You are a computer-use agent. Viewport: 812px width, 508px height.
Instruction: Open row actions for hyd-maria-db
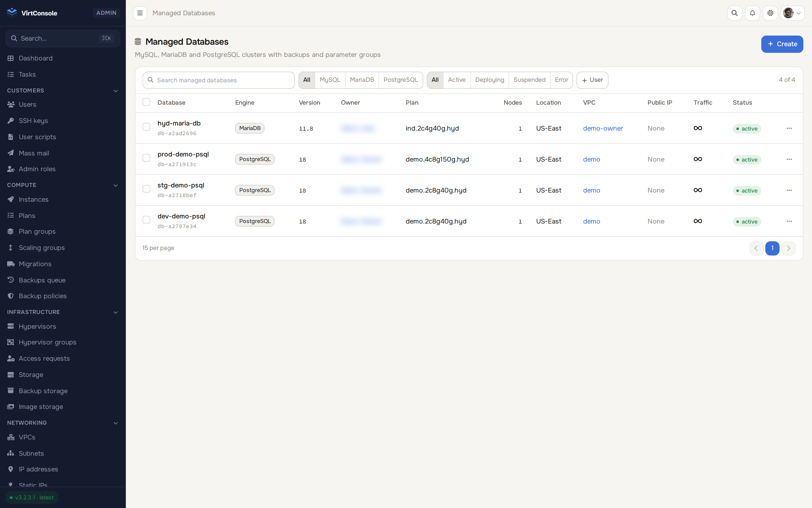[789, 128]
